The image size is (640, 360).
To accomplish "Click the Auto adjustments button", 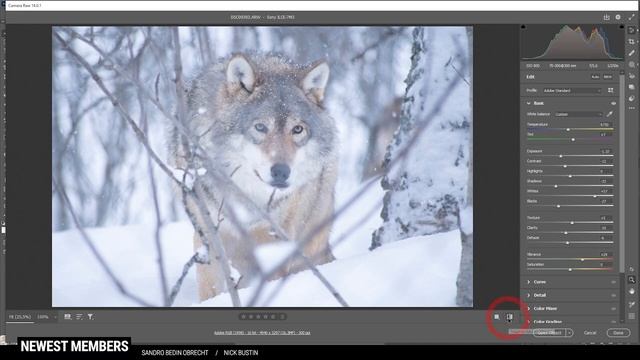I will [595, 77].
